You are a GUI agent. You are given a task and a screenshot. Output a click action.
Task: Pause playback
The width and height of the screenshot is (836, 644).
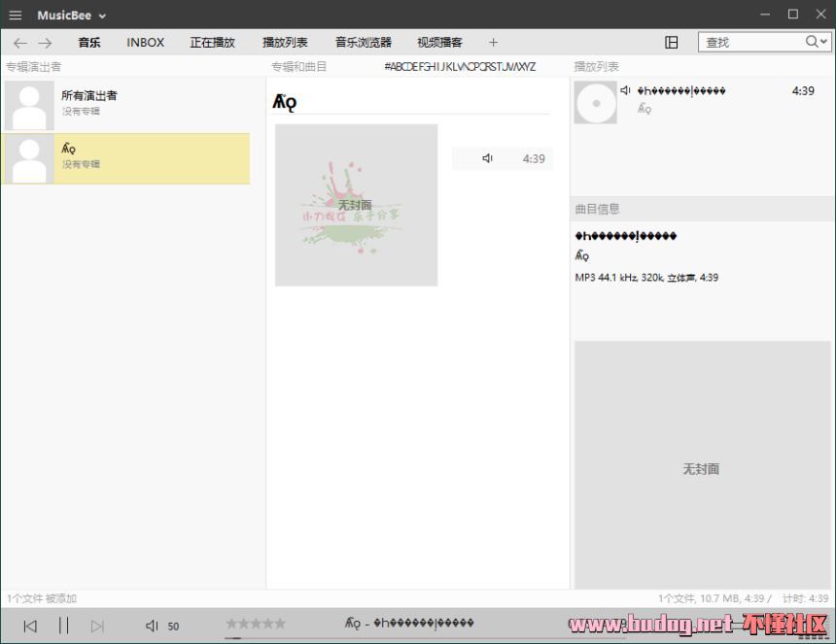click(63, 626)
